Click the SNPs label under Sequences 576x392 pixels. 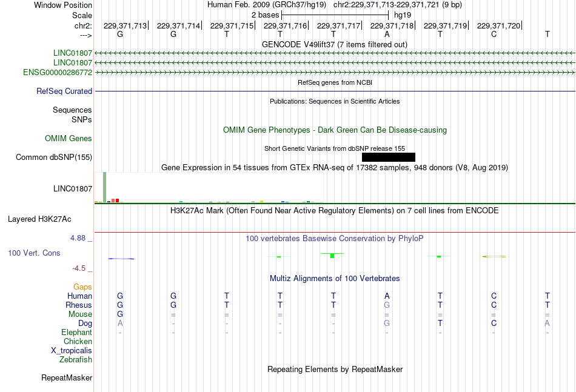coord(82,119)
